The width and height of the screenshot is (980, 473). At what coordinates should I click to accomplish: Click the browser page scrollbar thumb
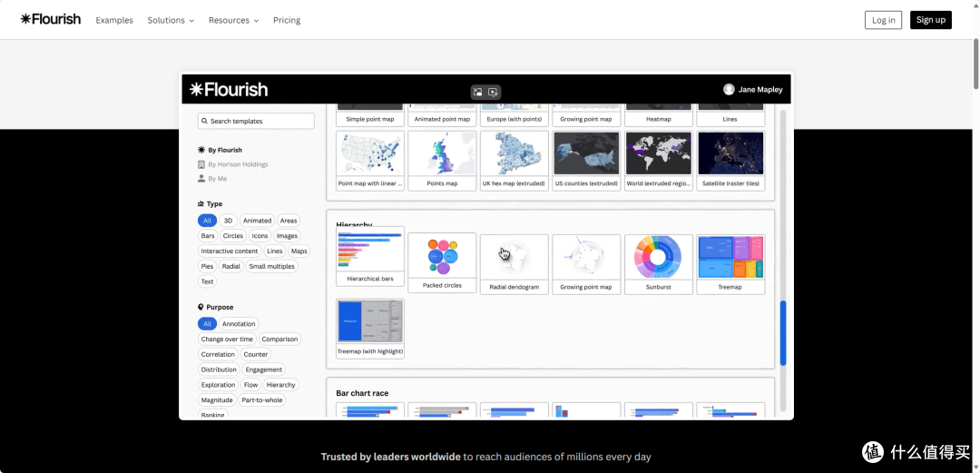pos(975,63)
